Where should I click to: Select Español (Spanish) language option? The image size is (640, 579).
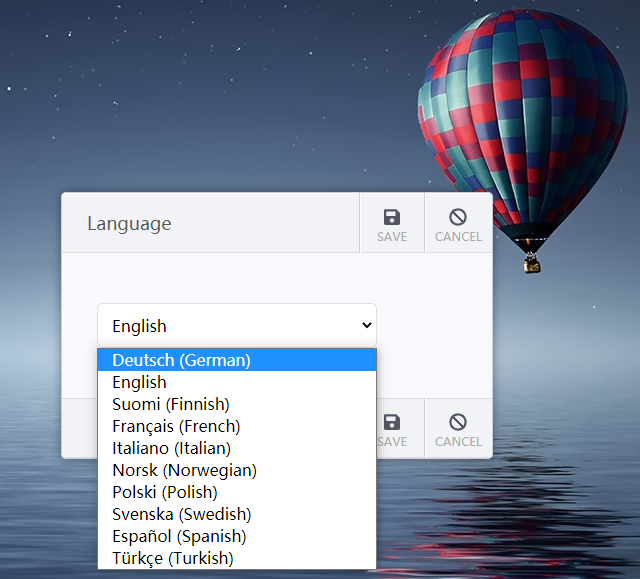coord(237,536)
